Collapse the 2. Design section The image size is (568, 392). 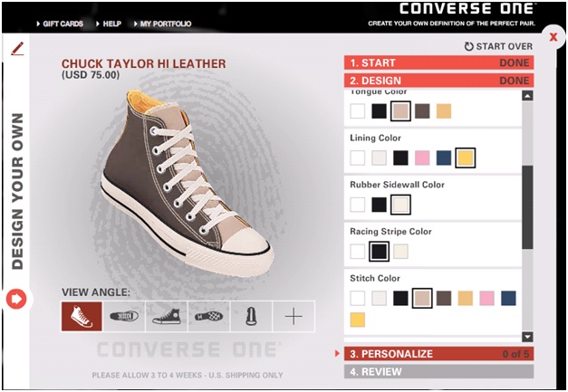coord(438,81)
